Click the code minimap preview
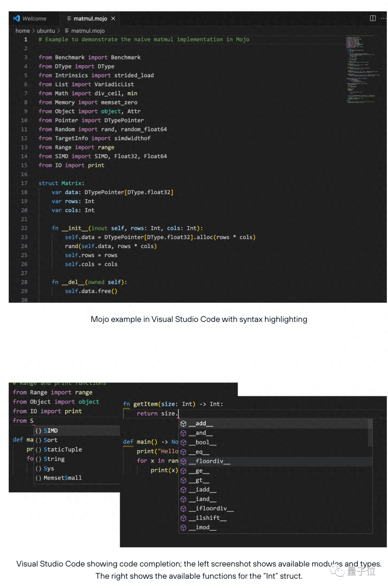 (x=360, y=68)
